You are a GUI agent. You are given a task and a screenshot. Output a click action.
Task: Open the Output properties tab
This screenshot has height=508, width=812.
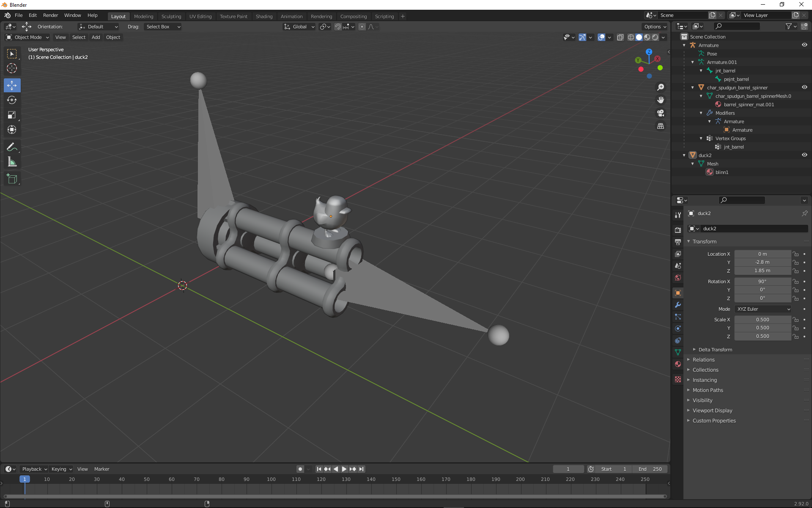pyautogui.click(x=678, y=242)
